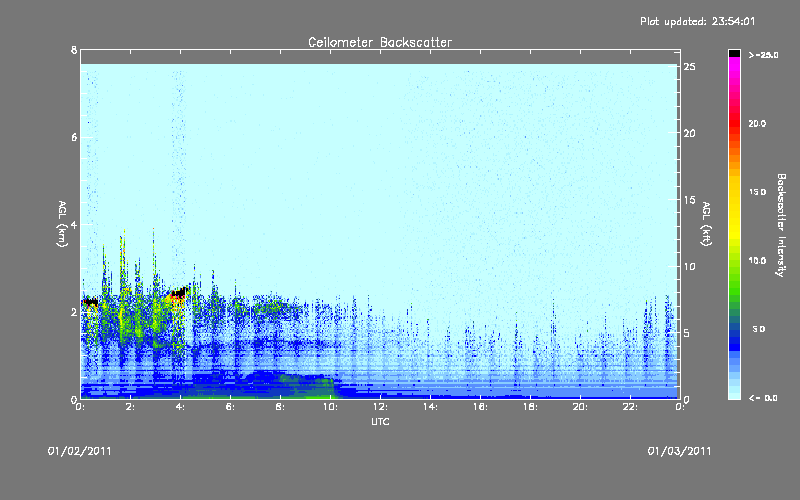Screen dimensions: 800x500
Task: Click the red band near 20.0 on colorbar
Action: coord(734,124)
